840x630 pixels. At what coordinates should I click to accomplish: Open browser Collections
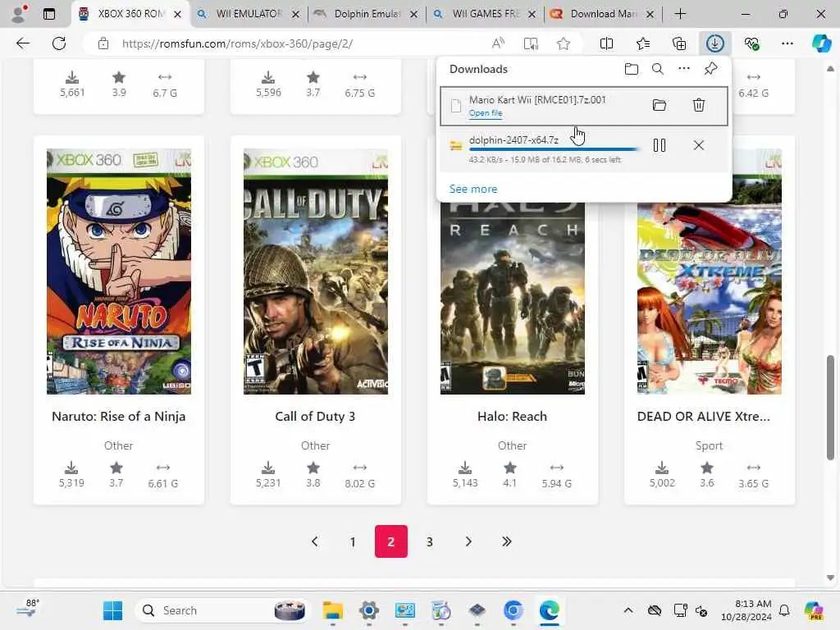tap(678, 43)
